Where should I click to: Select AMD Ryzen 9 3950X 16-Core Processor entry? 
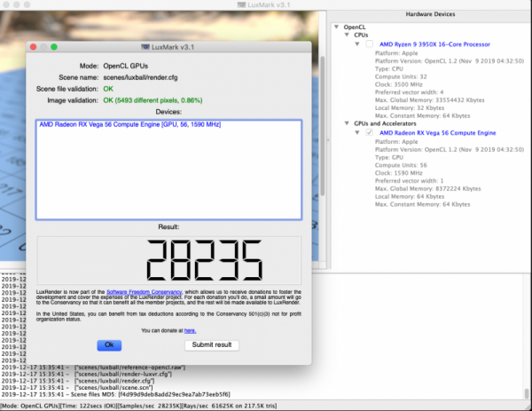pos(434,44)
